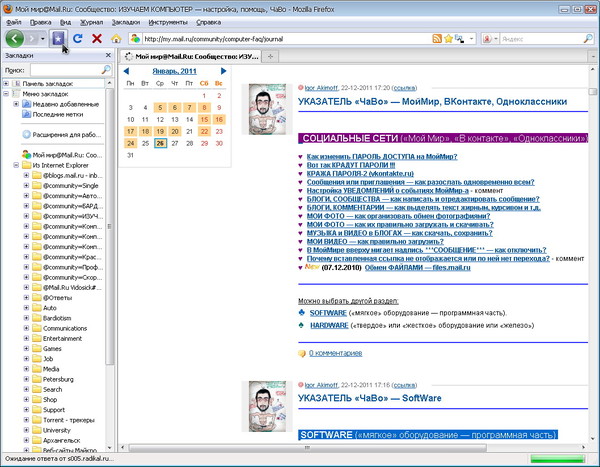Click the orange RSS feed icon
The width and height of the screenshot is (600, 467).
(437, 39)
